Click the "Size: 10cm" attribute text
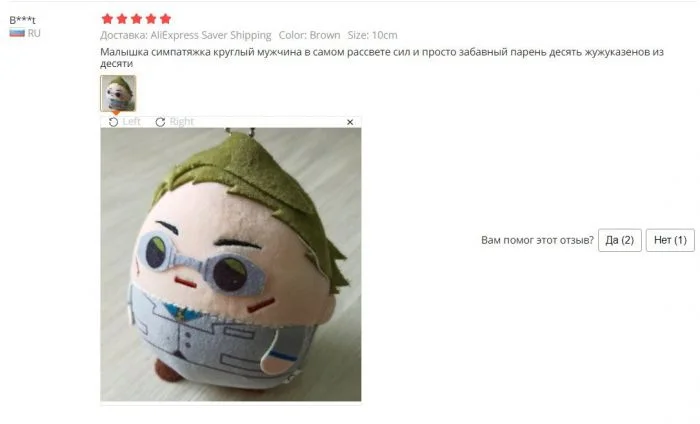The image size is (700, 424). [372, 35]
